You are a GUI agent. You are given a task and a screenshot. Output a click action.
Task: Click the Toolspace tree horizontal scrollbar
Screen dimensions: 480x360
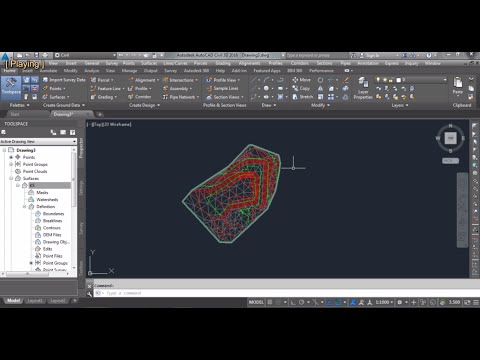tap(27, 274)
